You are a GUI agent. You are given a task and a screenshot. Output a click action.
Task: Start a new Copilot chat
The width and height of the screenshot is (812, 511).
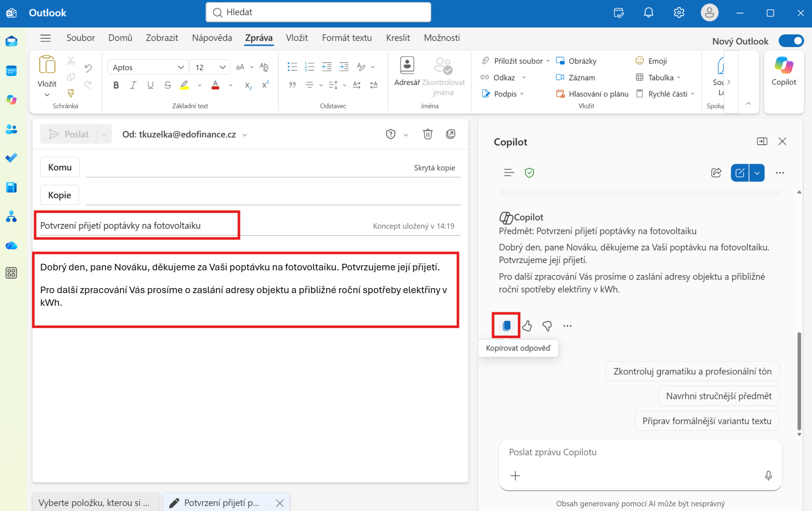click(740, 173)
